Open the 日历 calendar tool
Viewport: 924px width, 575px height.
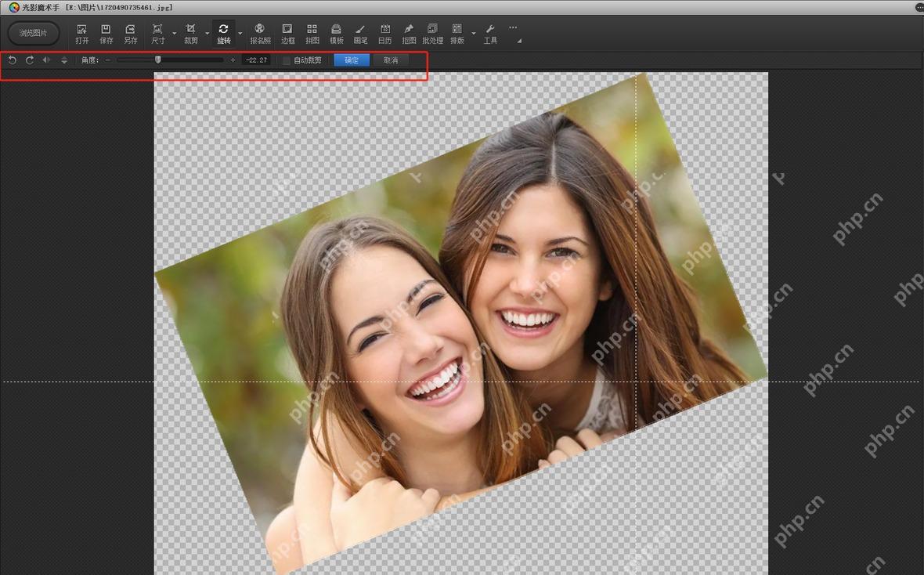pos(384,34)
